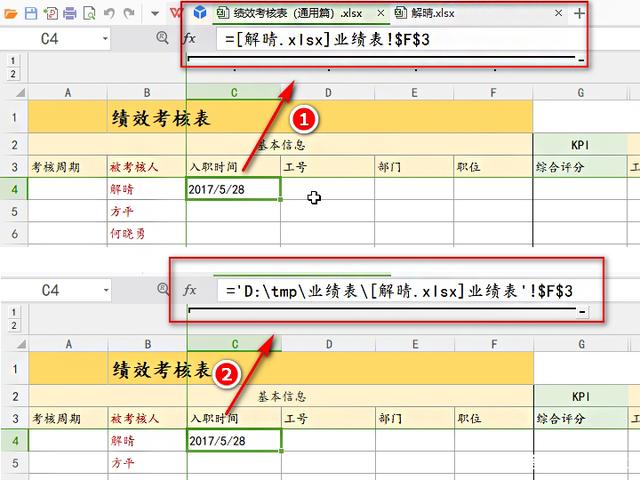Click 被考核人 cell in upper screenshot

[147, 167]
